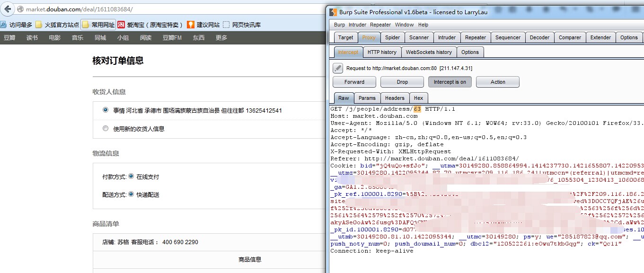
Task: Open the Window menu
Action: 405,25
